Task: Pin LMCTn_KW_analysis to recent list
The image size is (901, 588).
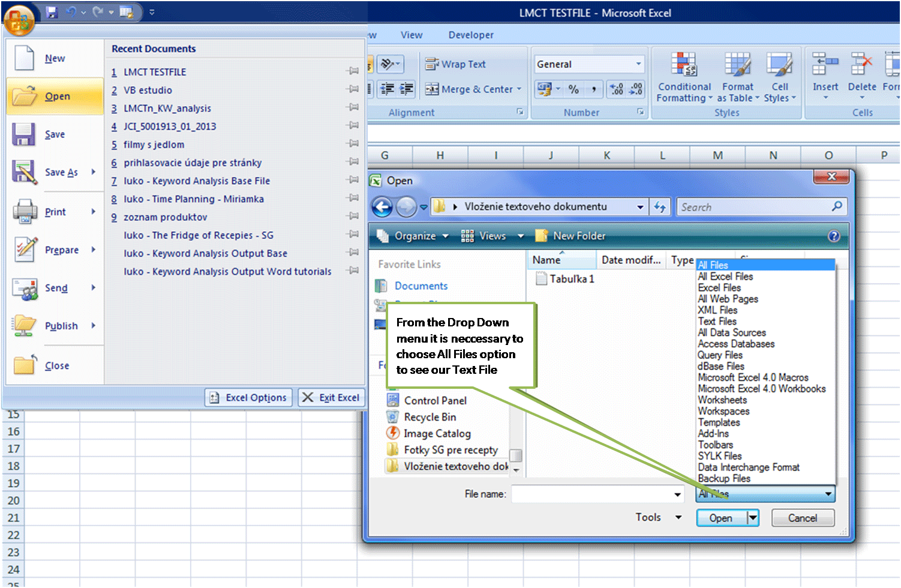Action: click(x=353, y=107)
